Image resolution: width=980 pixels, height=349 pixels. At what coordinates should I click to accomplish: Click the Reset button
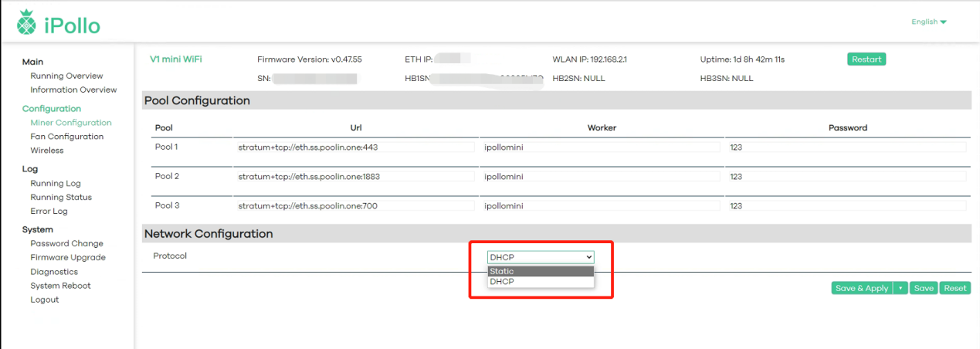[x=955, y=288]
